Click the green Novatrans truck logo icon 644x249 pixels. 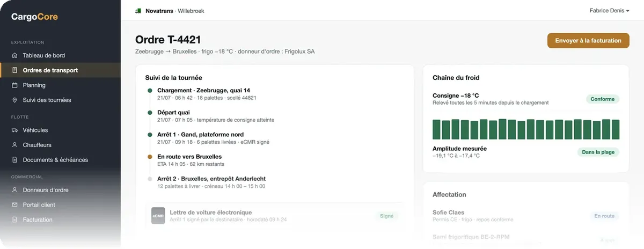[x=138, y=11]
